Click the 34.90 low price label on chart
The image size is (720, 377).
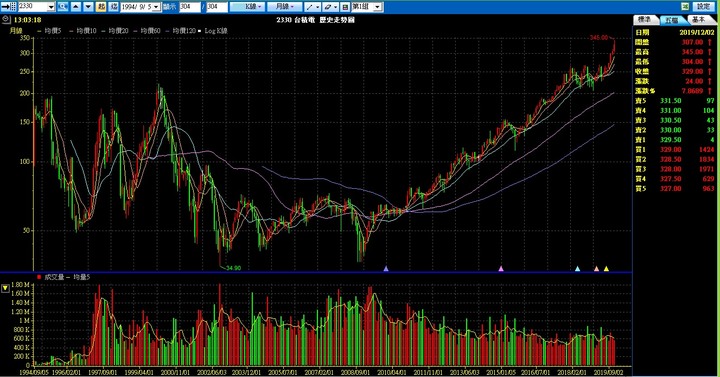[x=233, y=268]
